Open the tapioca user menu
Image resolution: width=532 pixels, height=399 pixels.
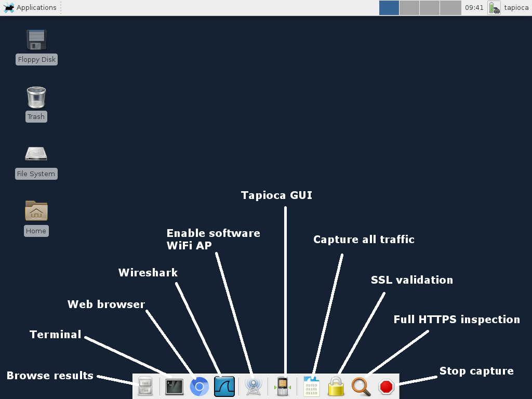[516, 8]
